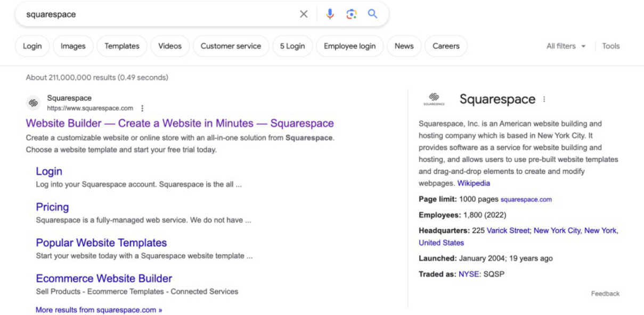Select the News filter chip
Screen dimensions: 644x315
404,46
